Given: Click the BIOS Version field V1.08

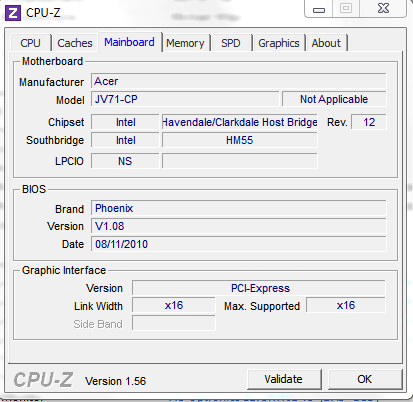Looking at the screenshot, I should [239, 226].
